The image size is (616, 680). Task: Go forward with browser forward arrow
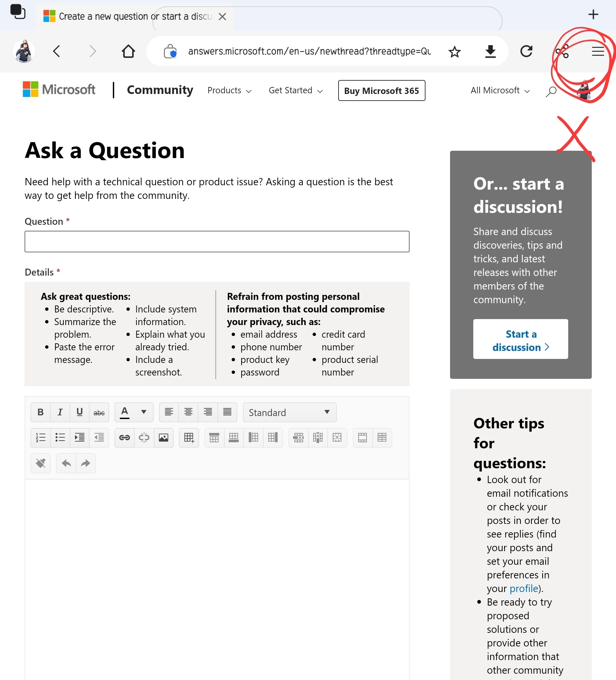click(x=93, y=51)
